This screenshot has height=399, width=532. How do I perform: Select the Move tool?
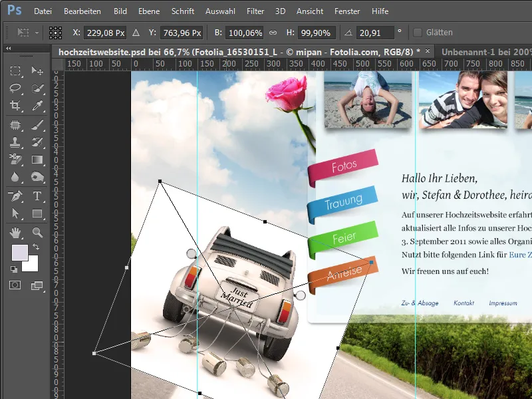[x=37, y=70]
